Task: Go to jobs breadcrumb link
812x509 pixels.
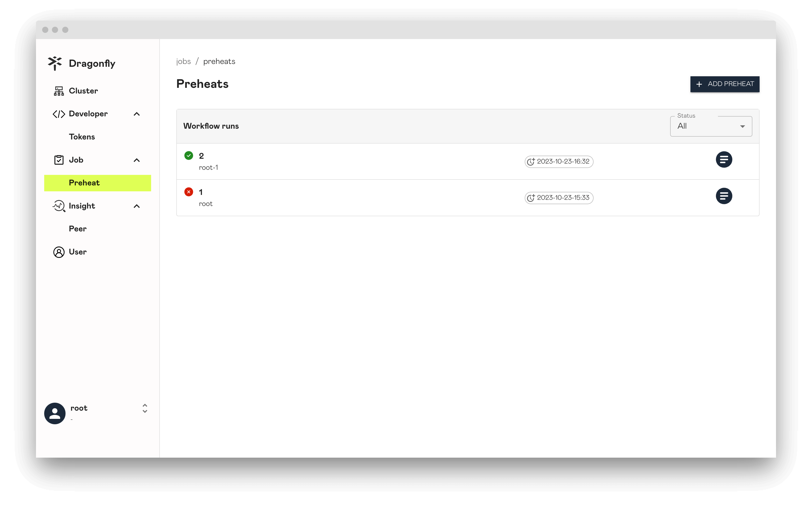Action: tap(183, 62)
